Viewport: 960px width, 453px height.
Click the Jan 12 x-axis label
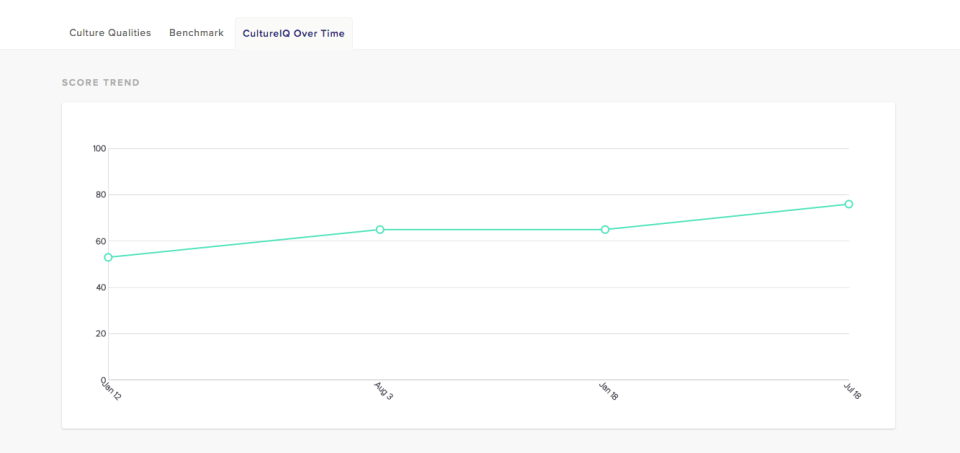point(110,388)
